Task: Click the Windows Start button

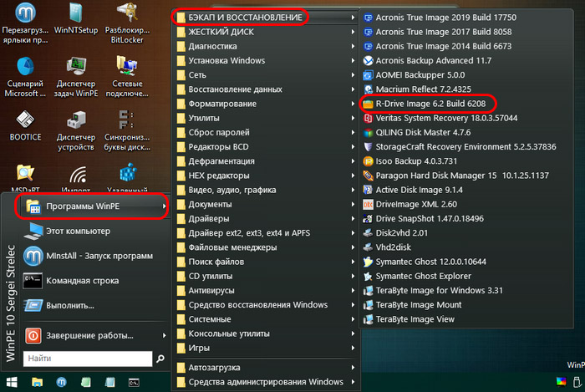Action: (x=11, y=382)
